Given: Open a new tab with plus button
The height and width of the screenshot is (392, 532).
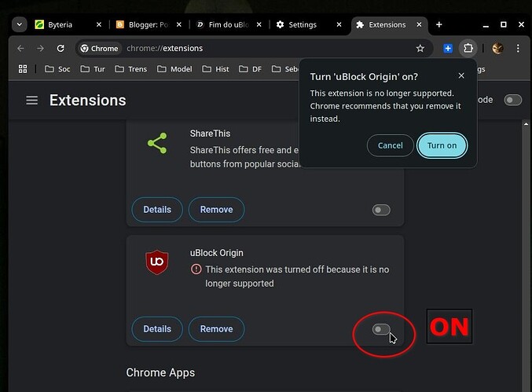Looking at the screenshot, I should pos(438,24).
